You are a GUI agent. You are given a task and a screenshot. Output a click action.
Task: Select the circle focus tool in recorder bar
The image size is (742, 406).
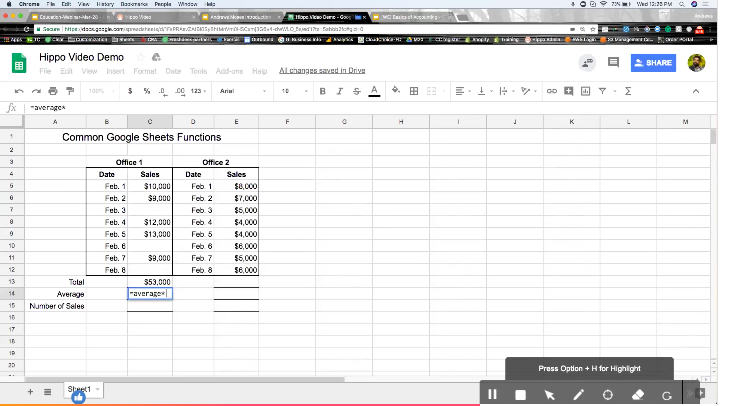coord(608,395)
